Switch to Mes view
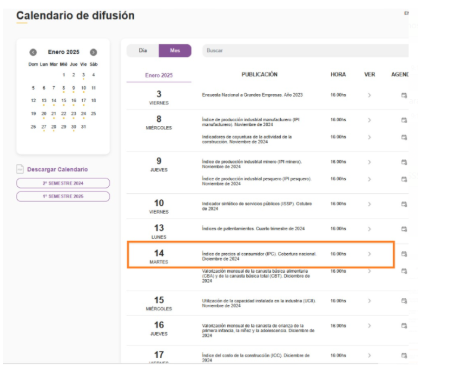Image resolution: width=449 pixels, height=376 pixels. pyautogui.click(x=175, y=50)
